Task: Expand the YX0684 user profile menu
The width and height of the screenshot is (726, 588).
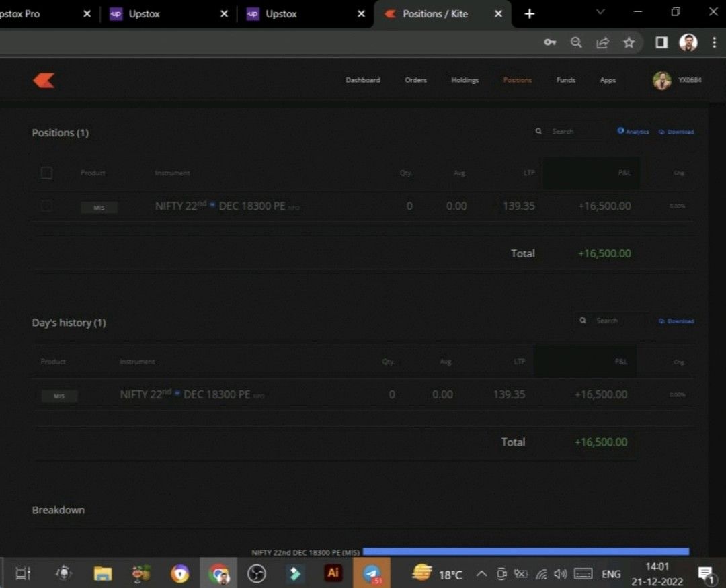Action: (678, 80)
